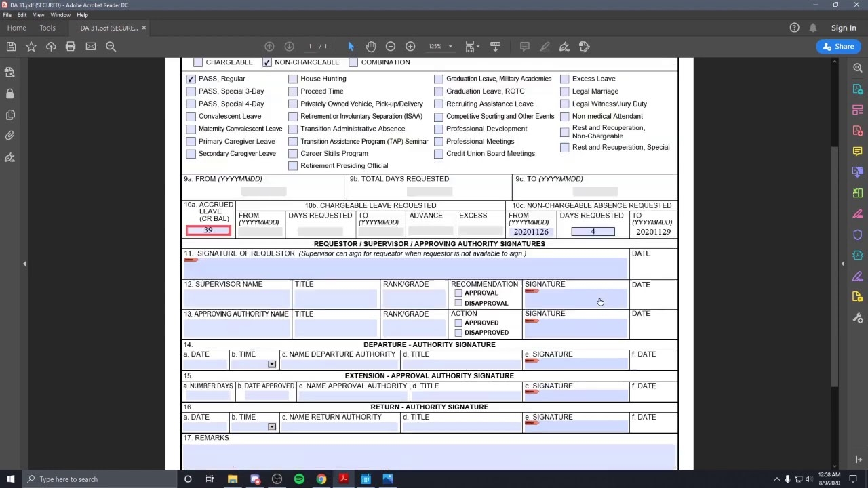The height and width of the screenshot is (488, 868).
Task: Click the zoom in plus icon
Action: click(x=410, y=47)
